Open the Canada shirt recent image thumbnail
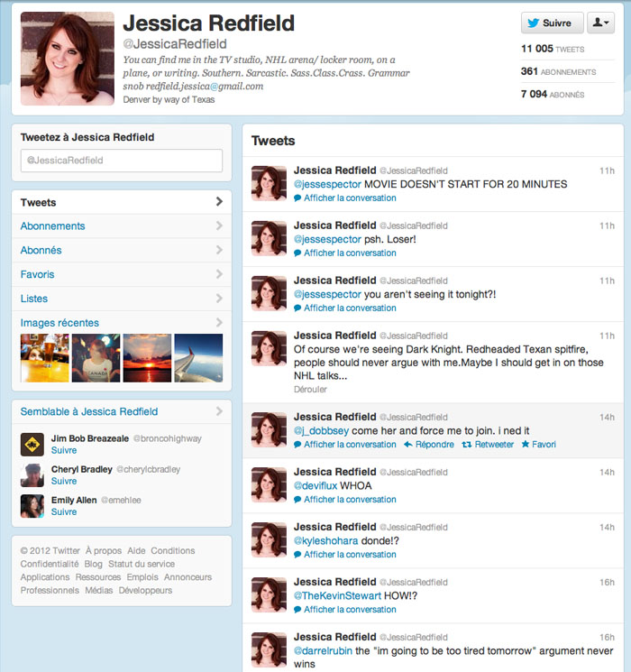This screenshot has width=631, height=672. click(96, 358)
